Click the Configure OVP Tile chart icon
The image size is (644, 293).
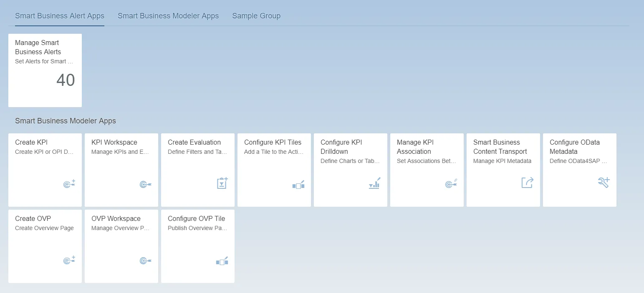[222, 261]
